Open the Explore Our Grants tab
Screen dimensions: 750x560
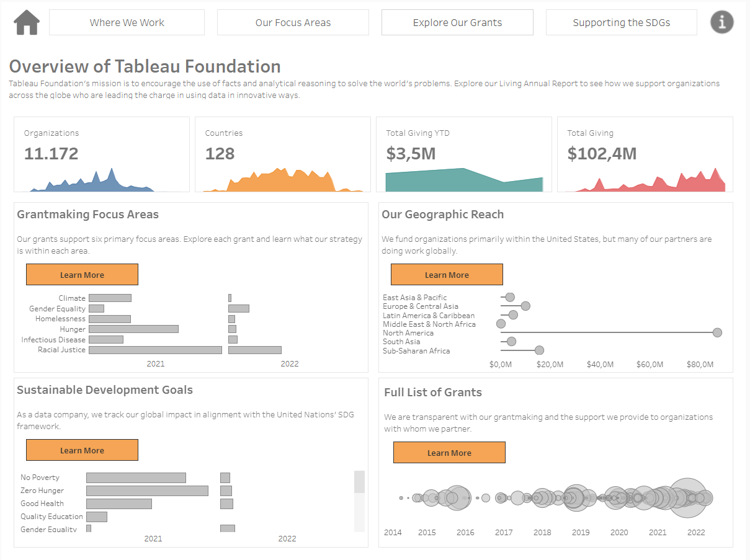[x=457, y=22]
